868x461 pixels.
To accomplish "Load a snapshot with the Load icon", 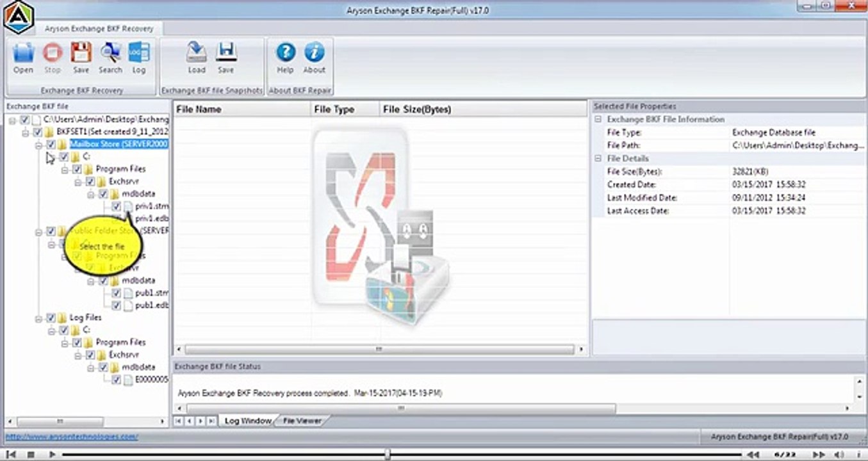I will (196, 54).
